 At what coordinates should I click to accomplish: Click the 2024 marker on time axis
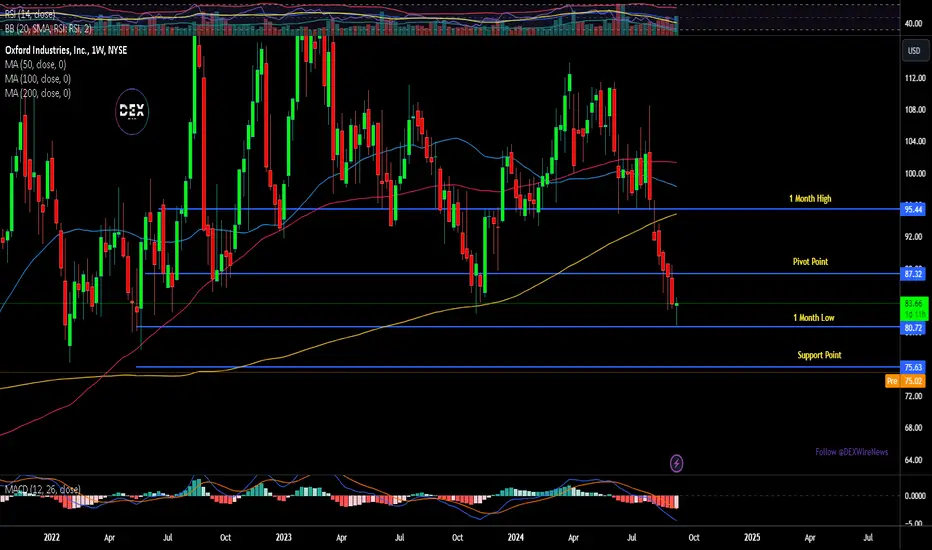pos(515,538)
